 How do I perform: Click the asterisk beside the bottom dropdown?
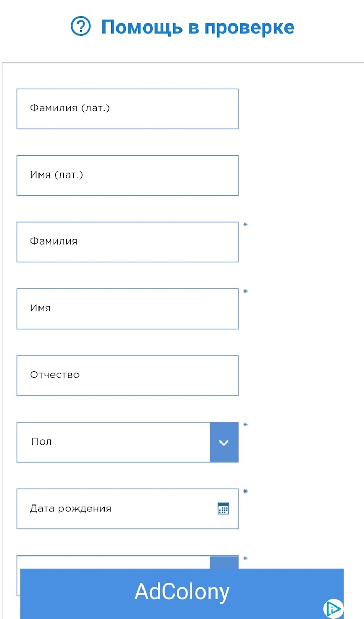[245, 558]
